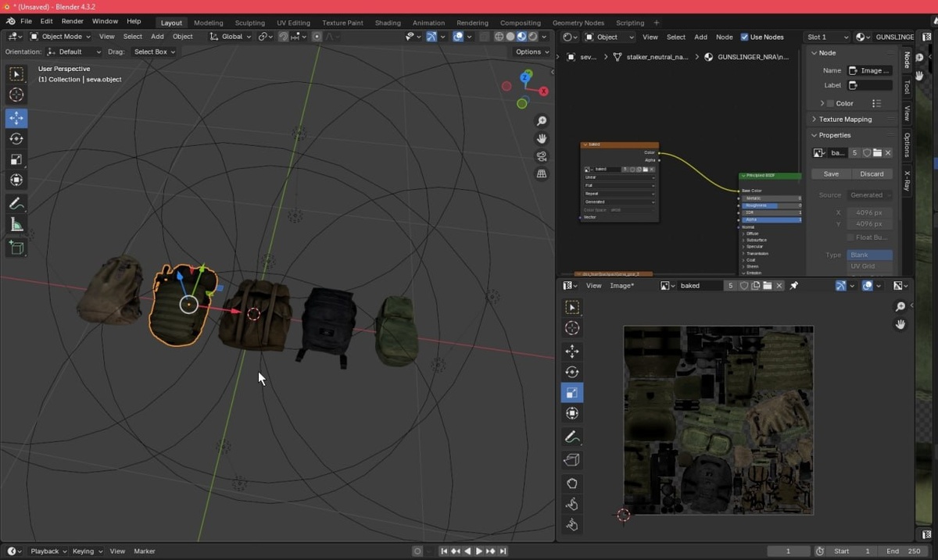Enable the Color checkbox in Node panel
This screenshot has height=560, width=938.
[x=830, y=103]
